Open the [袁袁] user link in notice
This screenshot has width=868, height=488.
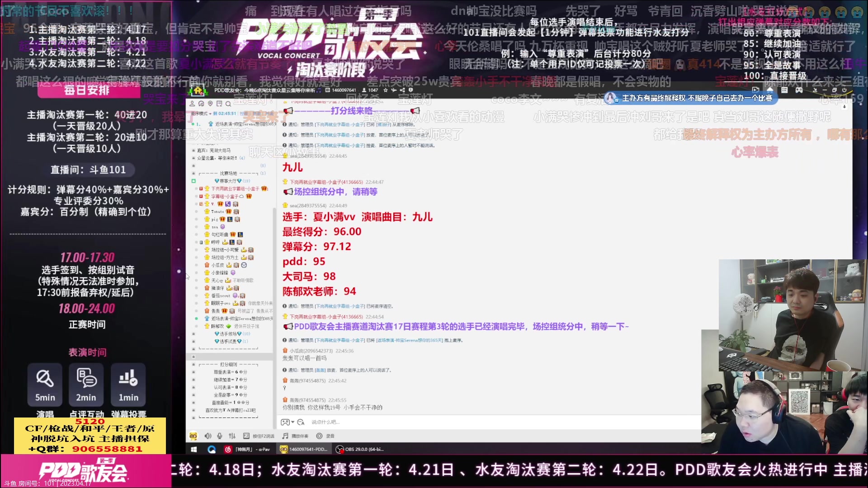pyautogui.click(x=320, y=370)
